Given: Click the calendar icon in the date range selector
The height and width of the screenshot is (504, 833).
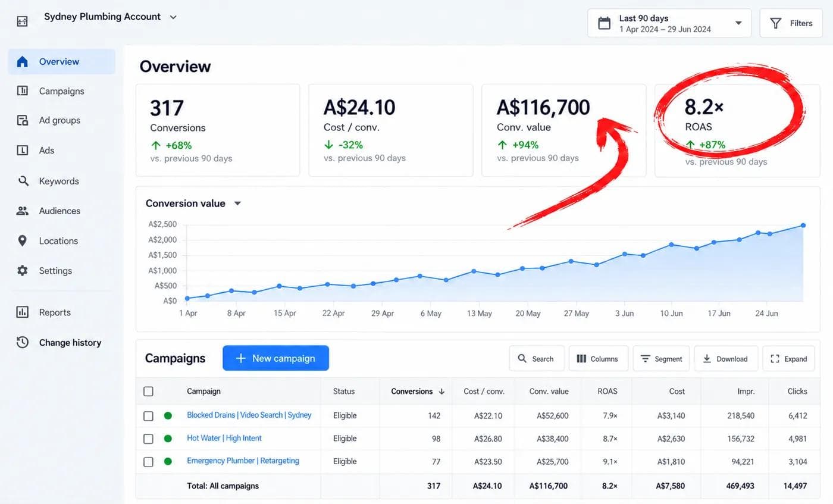Looking at the screenshot, I should [x=604, y=23].
